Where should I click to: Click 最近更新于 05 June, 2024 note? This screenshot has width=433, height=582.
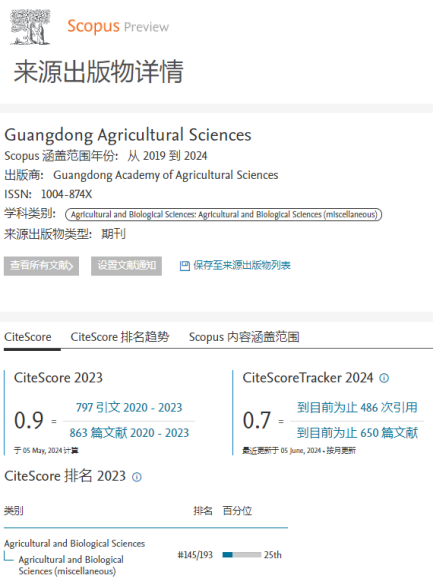299,451
